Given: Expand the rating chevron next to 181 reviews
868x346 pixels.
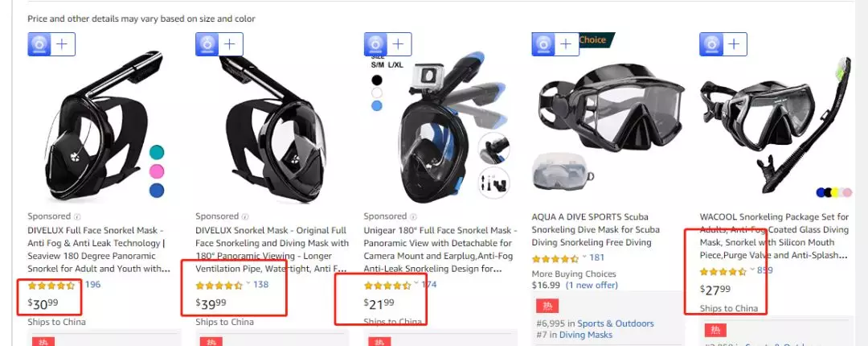Looking at the screenshot, I should coord(584,257).
